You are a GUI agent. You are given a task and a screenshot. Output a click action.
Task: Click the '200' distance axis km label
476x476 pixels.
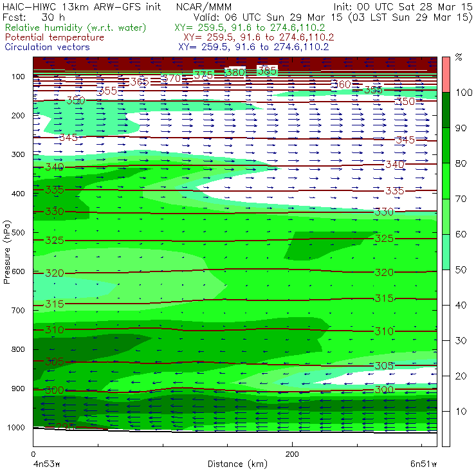tap(292, 454)
